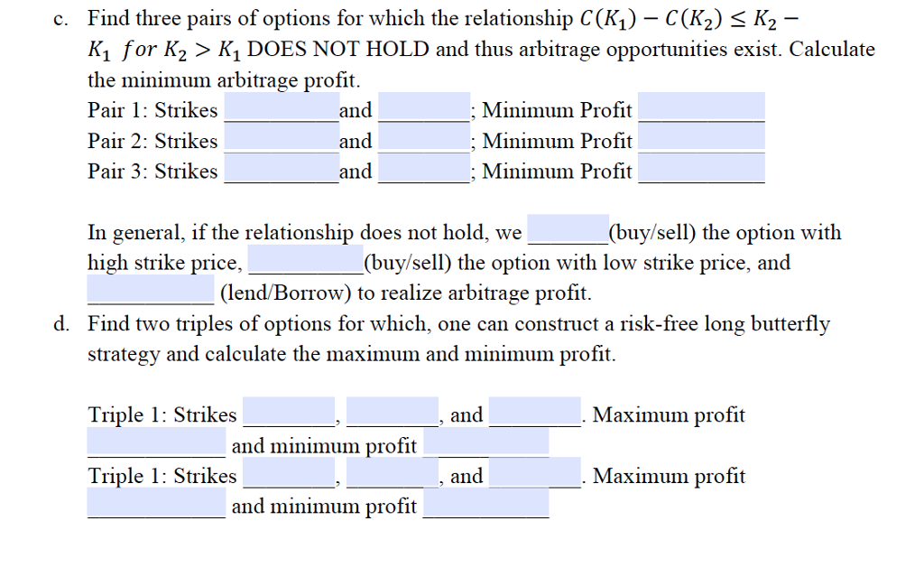Click the lend/Borrow blank field
Screen dimensions: 924x586
[151, 290]
